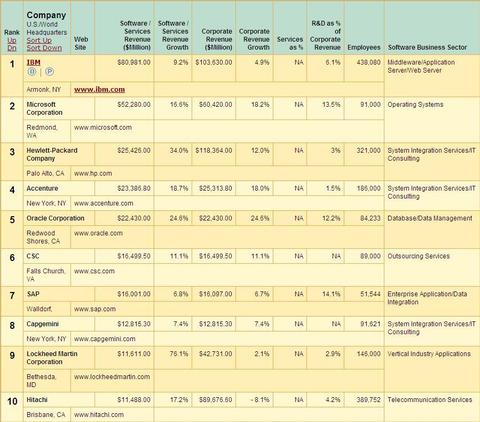This screenshot has width=480, height=422.
Task: Click the circled P icon under IBM
Action: pyautogui.click(x=49, y=71)
